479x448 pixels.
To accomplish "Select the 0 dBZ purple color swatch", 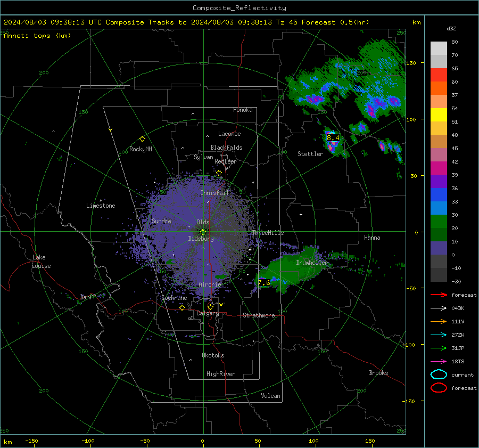I will point(439,248).
